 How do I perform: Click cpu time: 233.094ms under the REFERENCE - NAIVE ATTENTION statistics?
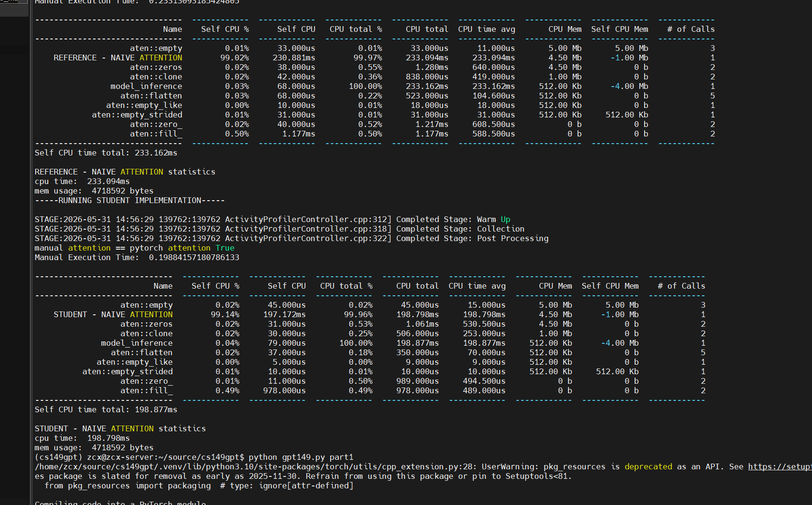pyautogui.click(x=82, y=181)
